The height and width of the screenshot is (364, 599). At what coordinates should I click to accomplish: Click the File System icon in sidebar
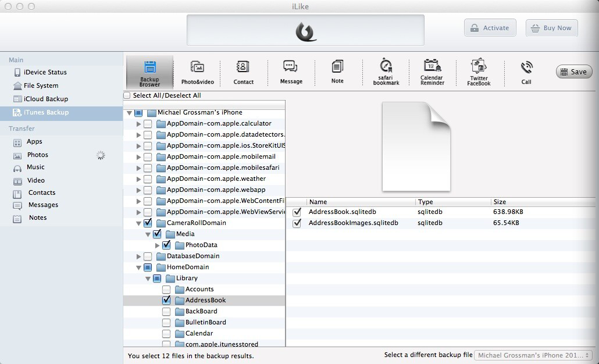pyautogui.click(x=17, y=85)
